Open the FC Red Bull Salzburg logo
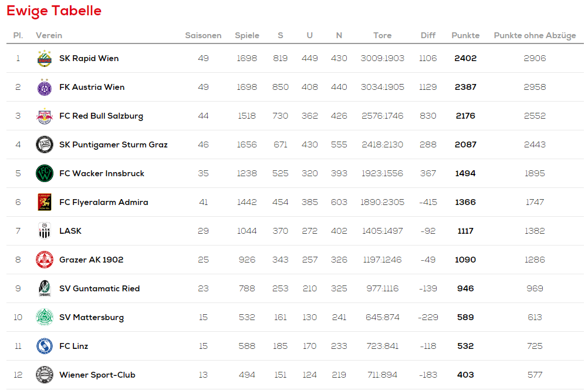Viewport: 588px width, 390px height. [x=44, y=116]
